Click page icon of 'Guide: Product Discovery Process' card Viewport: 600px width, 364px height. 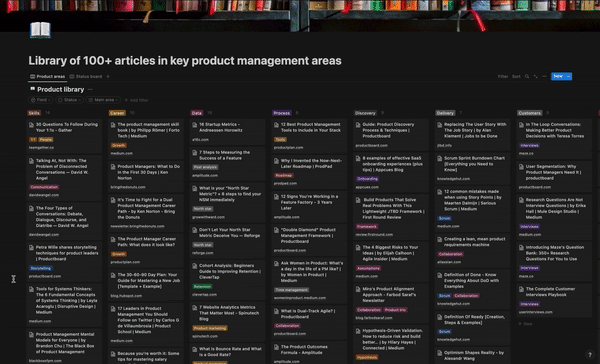click(x=358, y=125)
